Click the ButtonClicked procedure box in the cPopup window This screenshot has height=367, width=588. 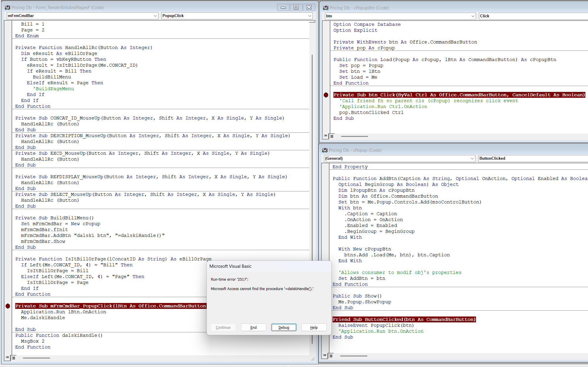533,159
